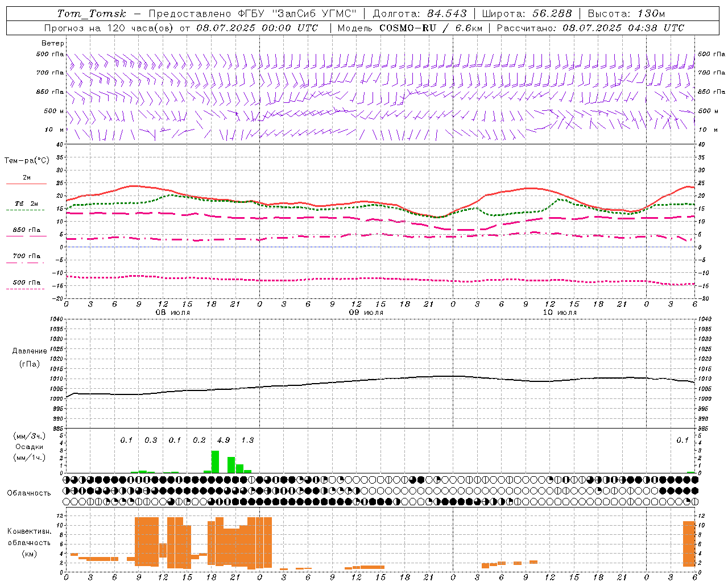
Task: Click the 08 июля date label
Action: [x=173, y=313]
